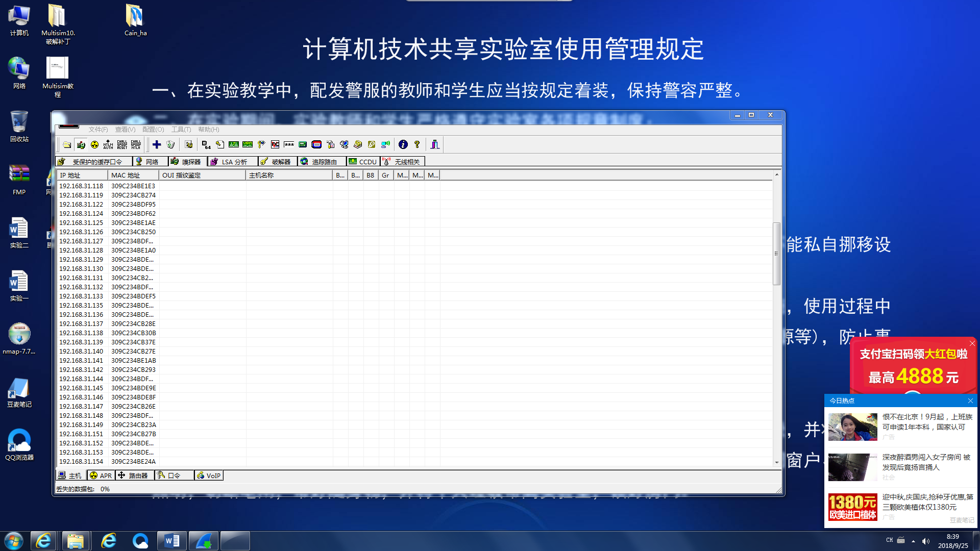Switch to the APR bottom tab
980x551 pixels.
pos(101,475)
